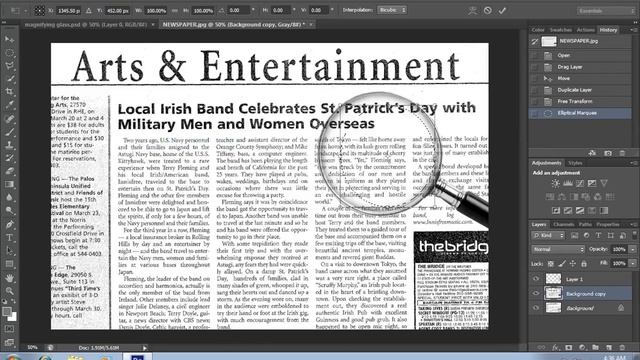Delete current state trash icon in History panel
The height and width of the screenshot is (360, 640).
click(x=622, y=153)
